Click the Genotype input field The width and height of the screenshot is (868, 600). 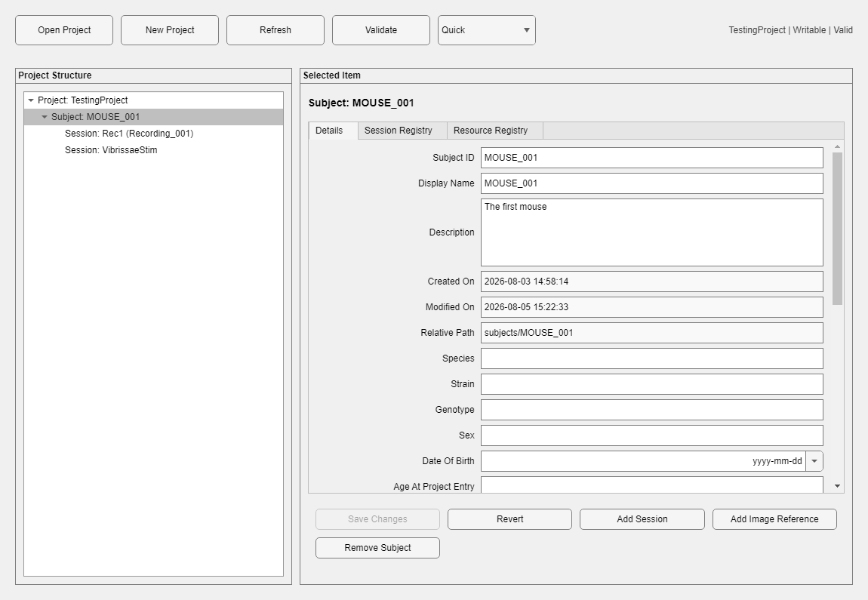[651, 410]
